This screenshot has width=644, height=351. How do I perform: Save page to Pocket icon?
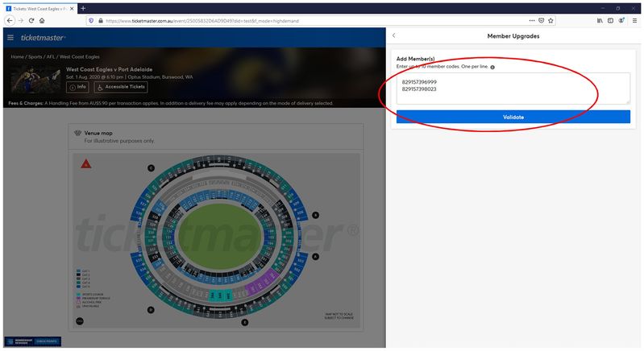pyautogui.click(x=542, y=20)
